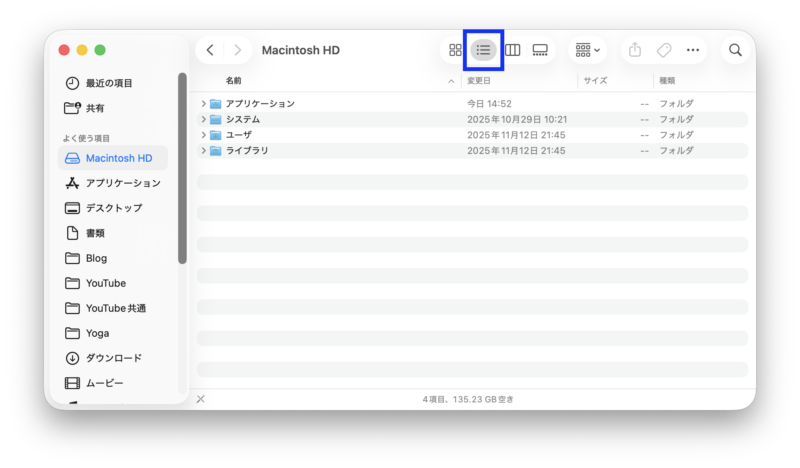Click the X icon in the status bar
800x468 pixels.
pyautogui.click(x=200, y=399)
